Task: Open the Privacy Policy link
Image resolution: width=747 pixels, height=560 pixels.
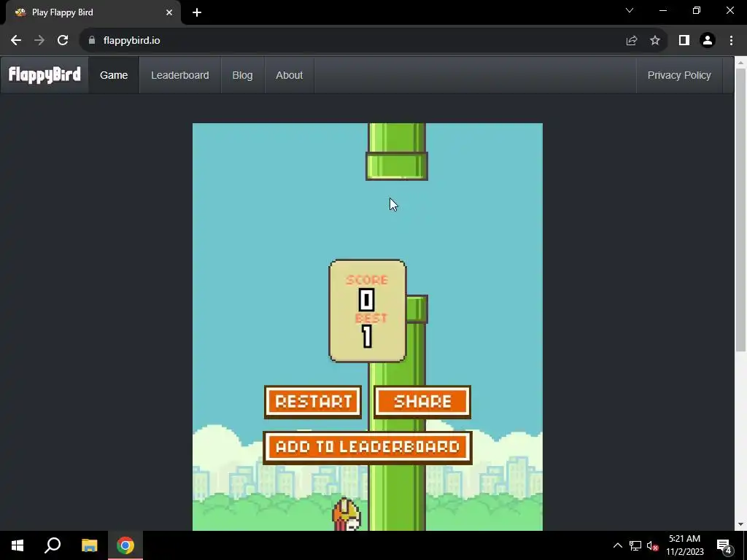Action: [679, 75]
